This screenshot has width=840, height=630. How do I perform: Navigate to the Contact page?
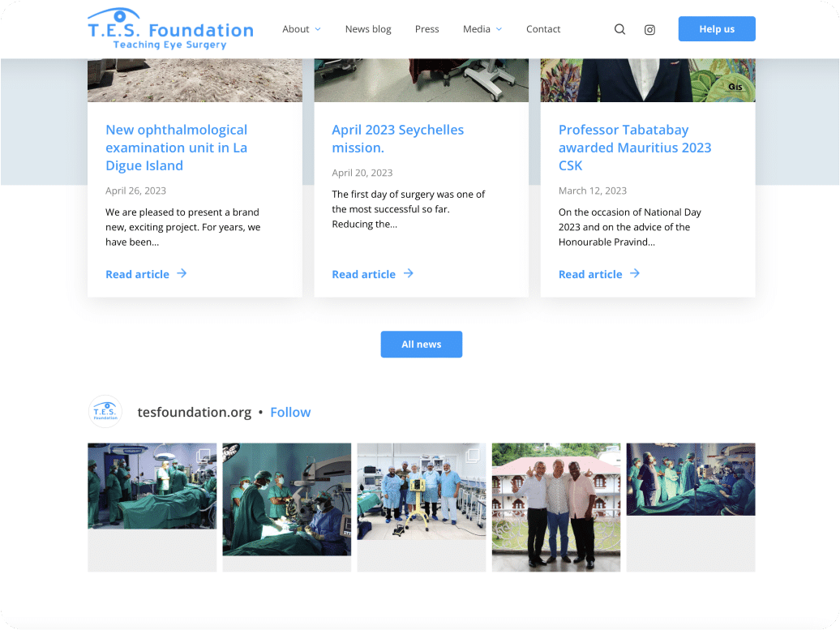pyautogui.click(x=543, y=29)
